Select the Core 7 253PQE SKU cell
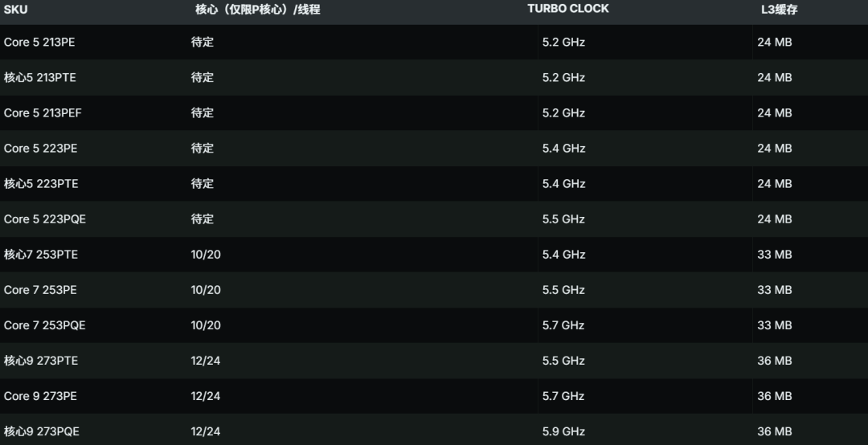This screenshot has height=445, width=868. pos(44,325)
